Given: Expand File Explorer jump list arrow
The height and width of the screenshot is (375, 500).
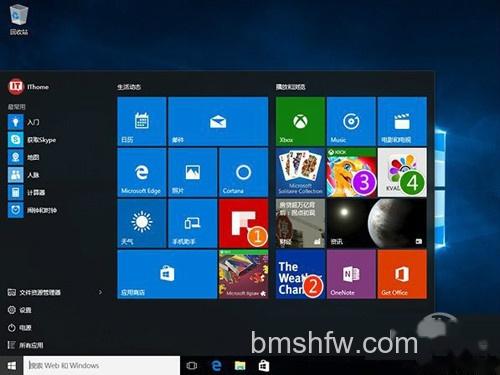Looking at the screenshot, I should (100, 292).
